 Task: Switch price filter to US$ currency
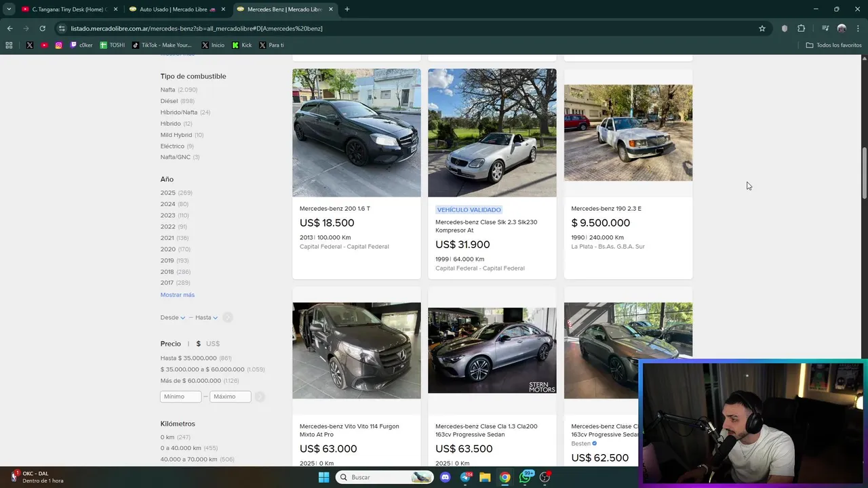point(213,344)
